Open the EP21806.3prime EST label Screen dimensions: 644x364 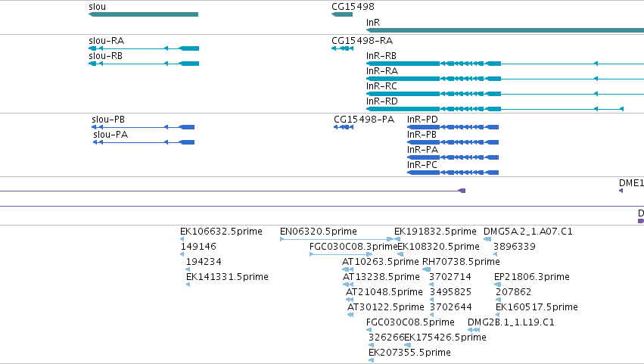click(532, 277)
